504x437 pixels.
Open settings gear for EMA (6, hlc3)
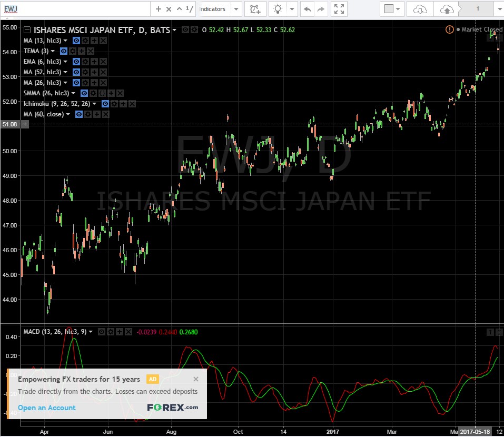(x=85, y=62)
